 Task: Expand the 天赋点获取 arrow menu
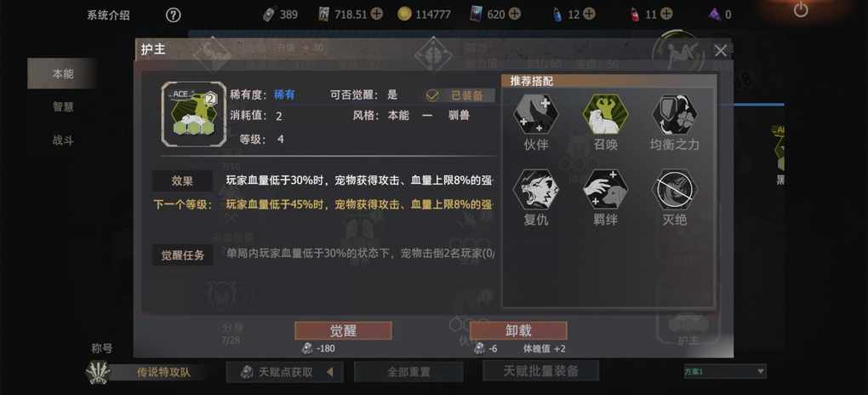tap(330, 372)
